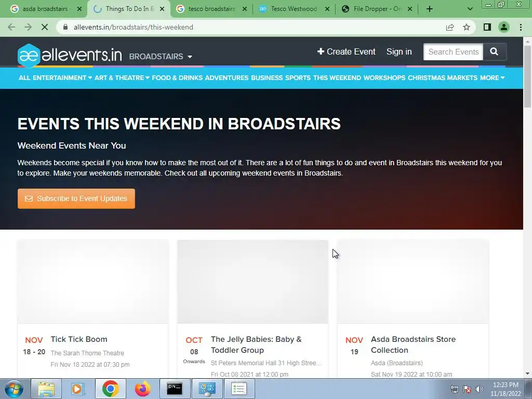Open THIS WEEKEND category
The image size is (532, 399).
tap(337, 78)
